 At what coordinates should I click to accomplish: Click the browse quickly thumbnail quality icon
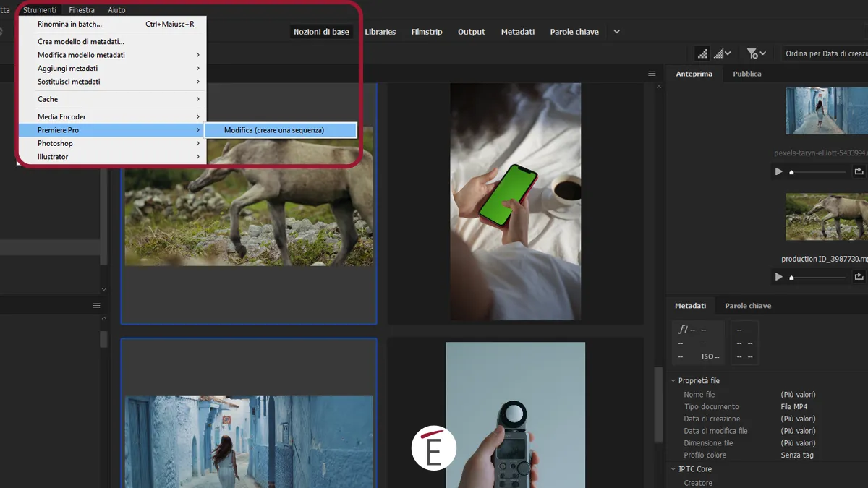[x=702, y=53]
